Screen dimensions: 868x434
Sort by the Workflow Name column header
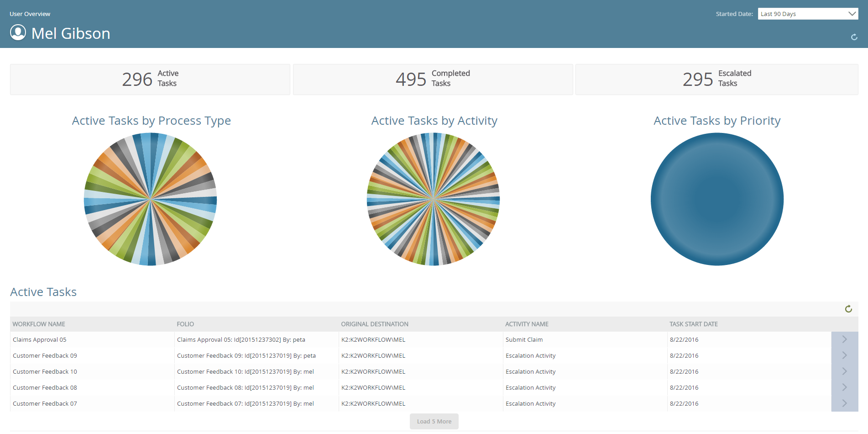pos(39,324)
